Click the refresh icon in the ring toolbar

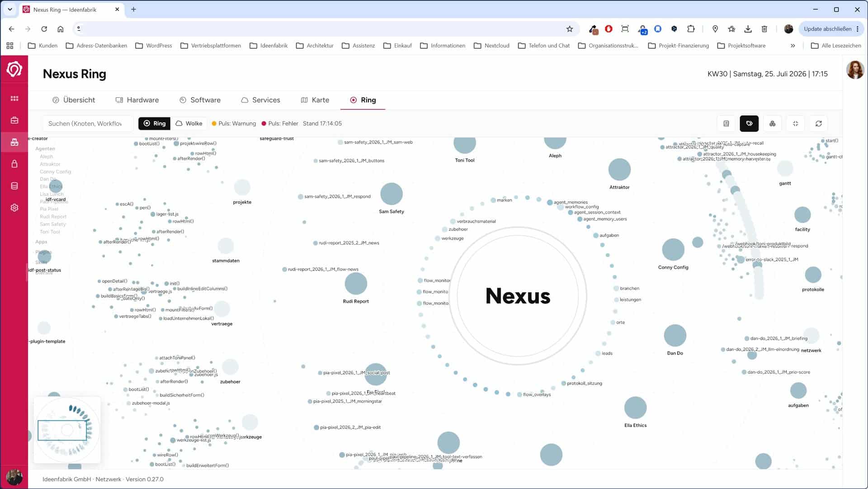818,123
